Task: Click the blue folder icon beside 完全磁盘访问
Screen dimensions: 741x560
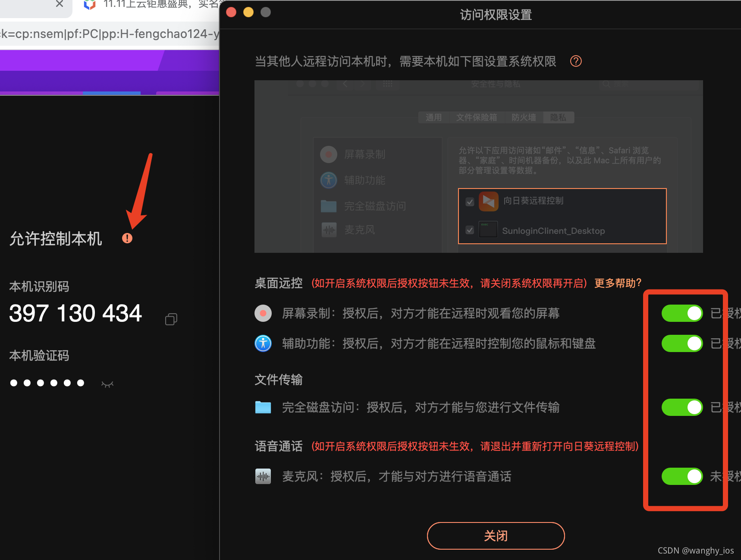Action: coord(263,407)
